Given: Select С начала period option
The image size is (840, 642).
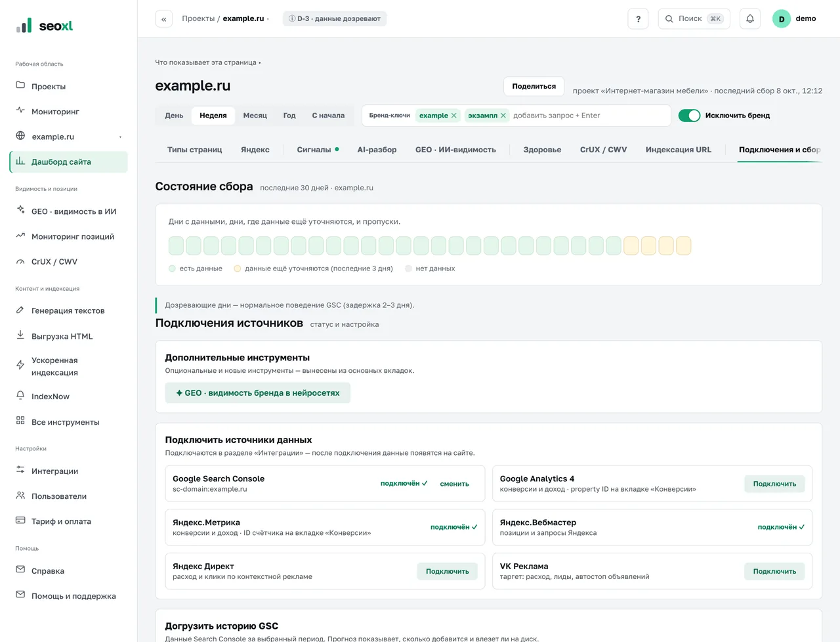Looking at the screenshot, I should (x=328, y=116).
